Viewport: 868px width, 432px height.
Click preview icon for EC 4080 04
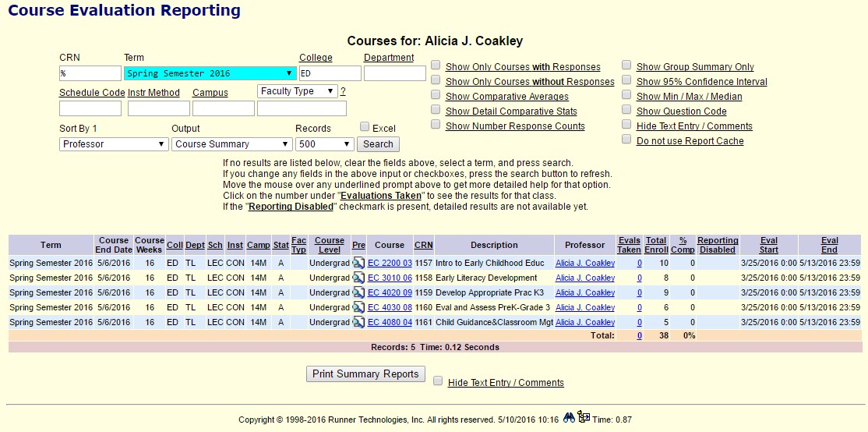pyautogui.click(x=358, y=323)
